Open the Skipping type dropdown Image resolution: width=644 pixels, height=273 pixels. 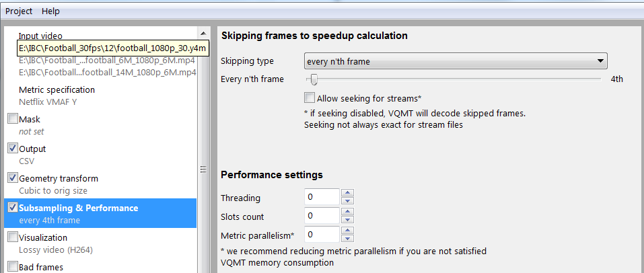456,61
